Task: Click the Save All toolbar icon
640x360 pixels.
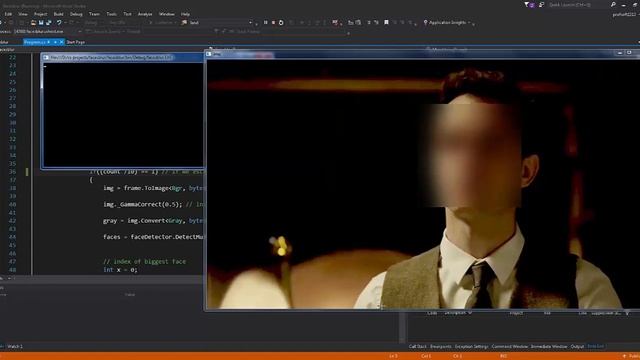Action: (49, 22)
